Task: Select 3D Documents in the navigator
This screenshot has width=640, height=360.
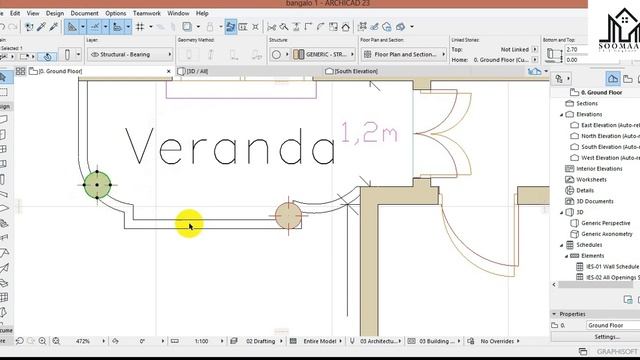Action: pyautogui.click(x=589, y=201)
